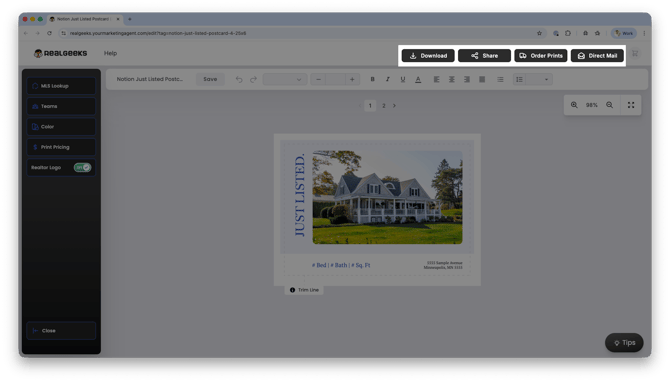The height and width of the screenshot is (382, 670).
Task: Open the shopping cart icon
Action: coord(635,53)
